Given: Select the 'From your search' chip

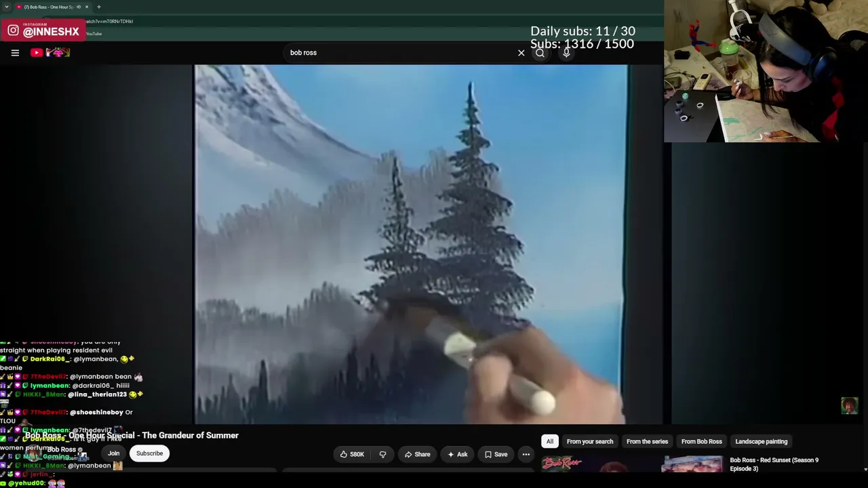Looking at the screenshot, I should (x=590, y=441).
